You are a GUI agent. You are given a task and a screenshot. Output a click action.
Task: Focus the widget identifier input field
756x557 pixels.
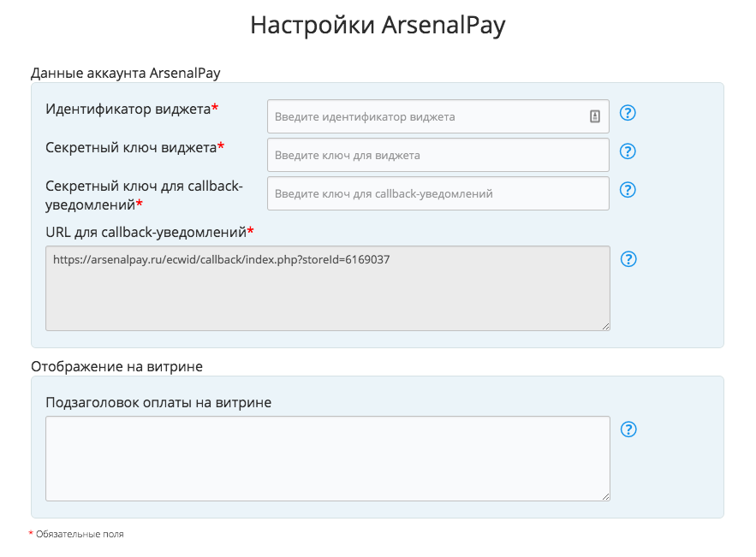click(x=438, y=116)
